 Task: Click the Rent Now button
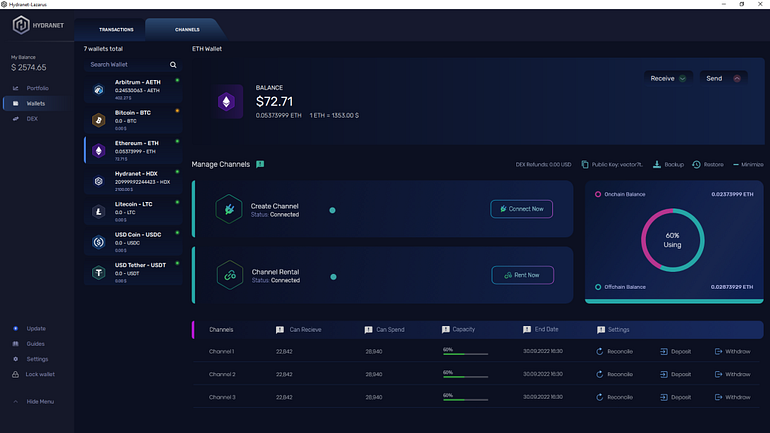pos(522,275)
